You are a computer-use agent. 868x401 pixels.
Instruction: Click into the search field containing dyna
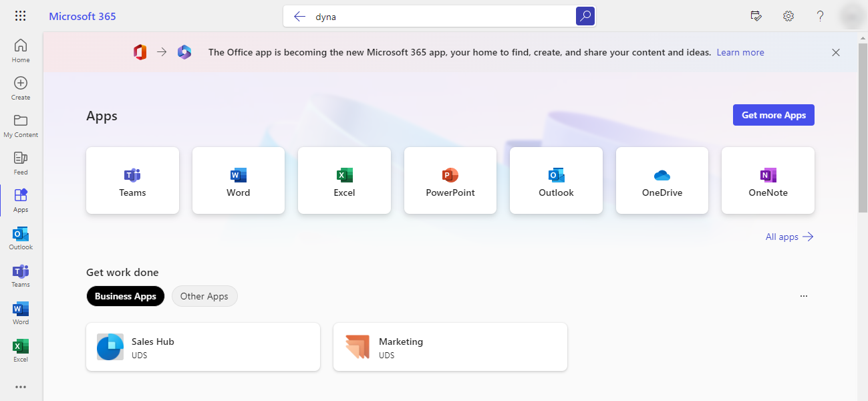point(441,17)
